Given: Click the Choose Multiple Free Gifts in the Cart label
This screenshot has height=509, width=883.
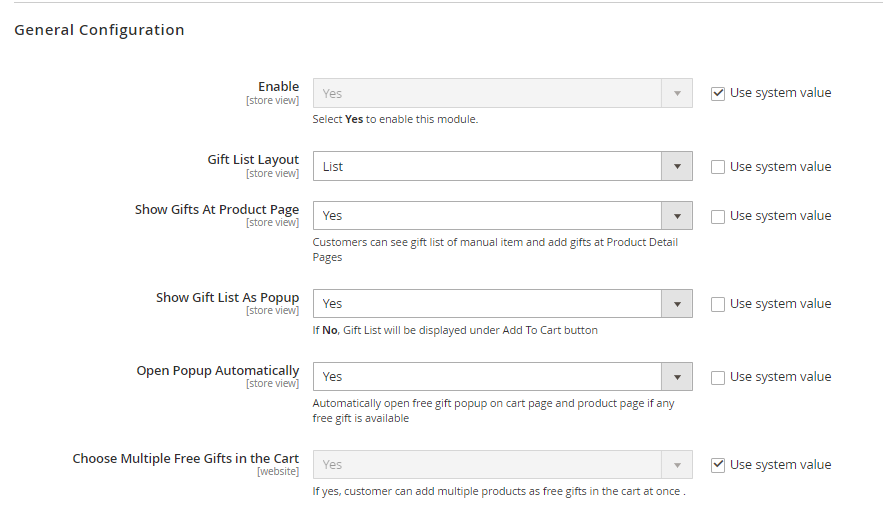Looking at the screenshot, I should [186, 459].
